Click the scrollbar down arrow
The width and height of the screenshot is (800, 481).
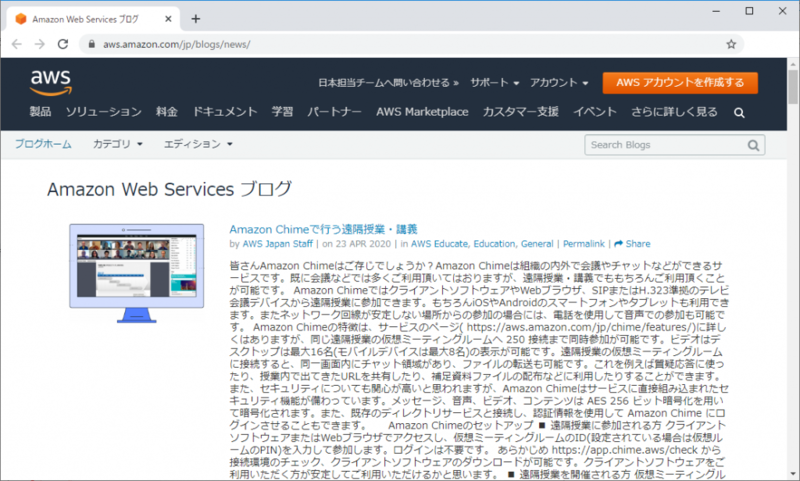point(793,474)
